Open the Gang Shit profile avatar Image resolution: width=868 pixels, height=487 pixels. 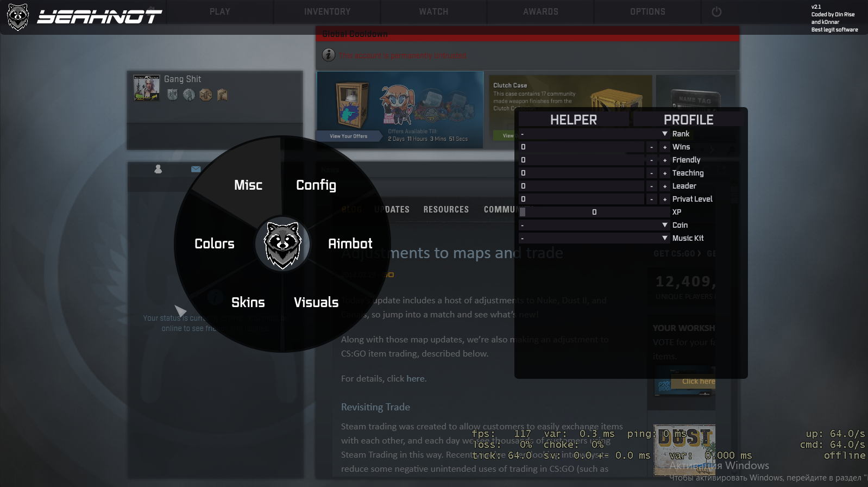(147, 88)
